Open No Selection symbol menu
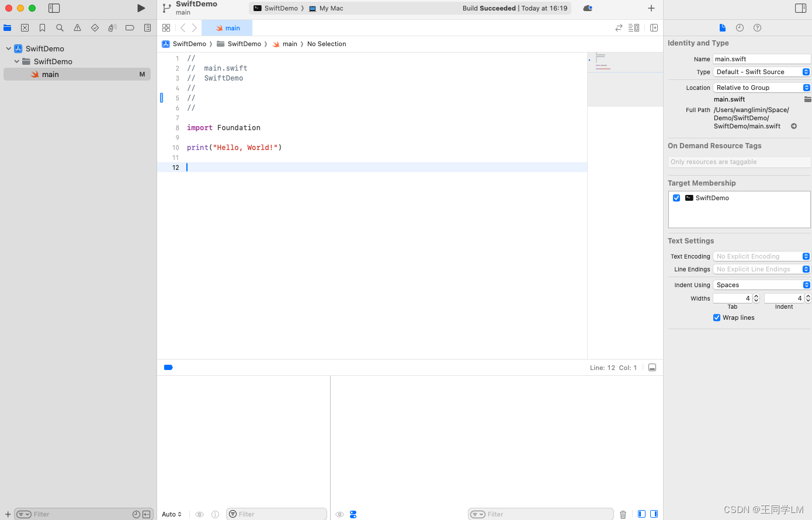Image resolution: width=812 pixels, height=520 pixels. pos(327,44)
